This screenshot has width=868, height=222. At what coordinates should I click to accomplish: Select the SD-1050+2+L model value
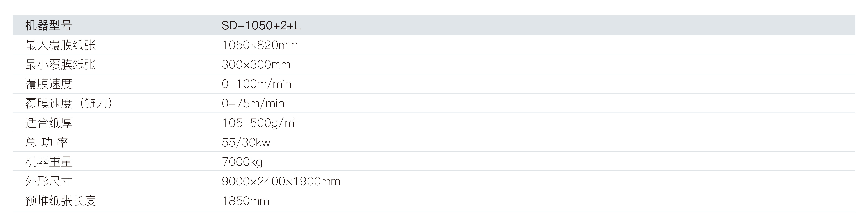(x=261, y=26)
